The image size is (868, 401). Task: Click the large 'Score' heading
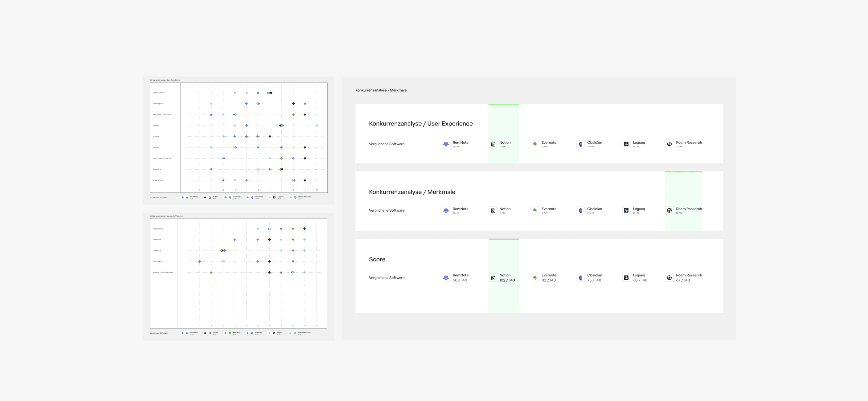(377, 259)
